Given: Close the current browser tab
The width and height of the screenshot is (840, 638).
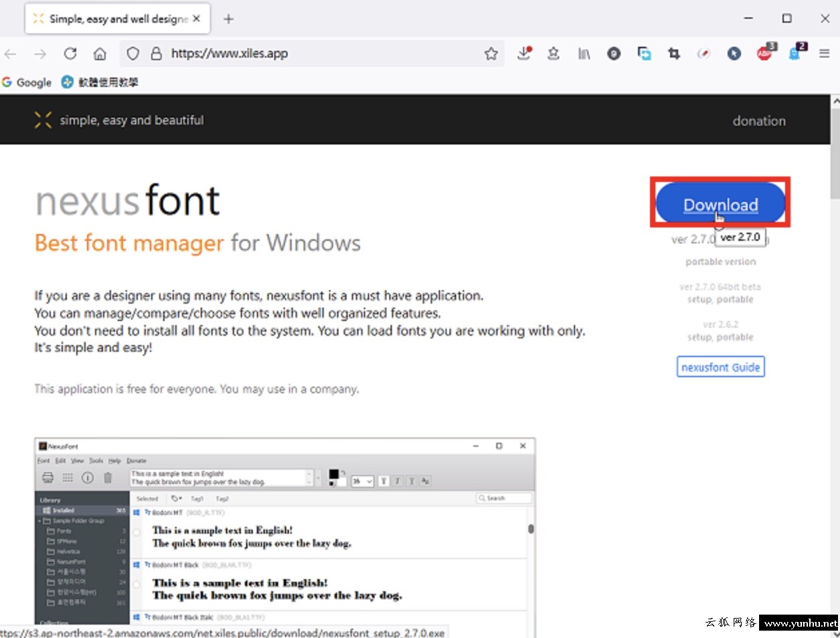Looking at the screenshot, I should coord(196,19).
